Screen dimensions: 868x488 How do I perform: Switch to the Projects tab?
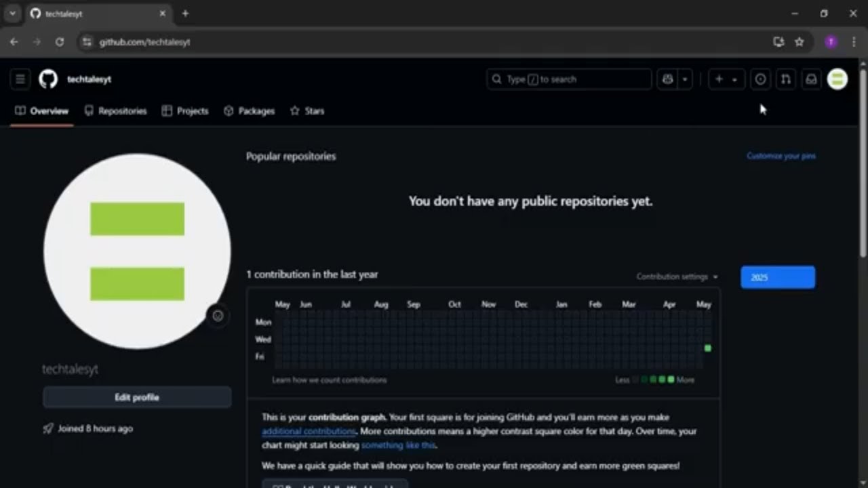click(x=185, y=111)
